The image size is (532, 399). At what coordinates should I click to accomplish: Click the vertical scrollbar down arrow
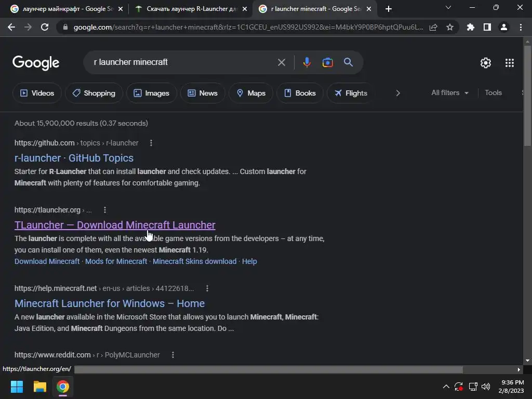[x=527, y=361]
